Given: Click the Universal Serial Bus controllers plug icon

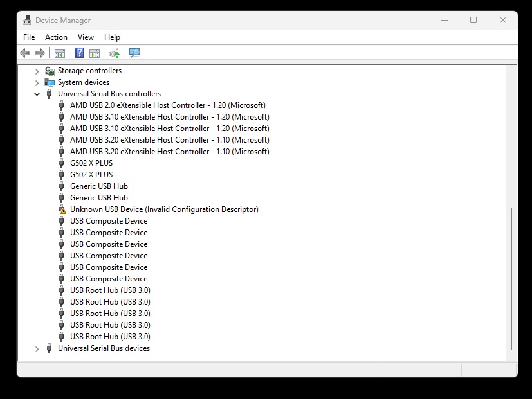Looking at the screenshot, I should click(x=49, y=94).
